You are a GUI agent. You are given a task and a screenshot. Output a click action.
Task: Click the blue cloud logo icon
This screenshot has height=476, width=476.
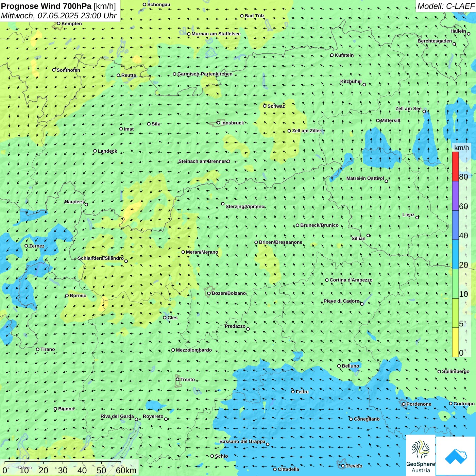coord(456,456)
